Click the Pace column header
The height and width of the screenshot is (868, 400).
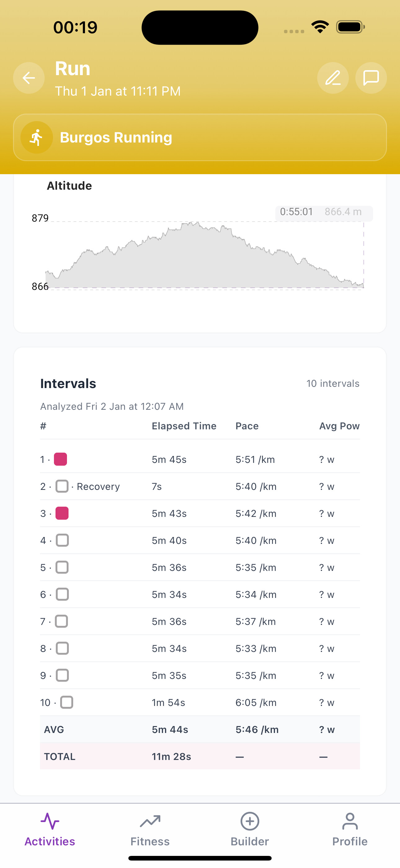click(247, 426)
